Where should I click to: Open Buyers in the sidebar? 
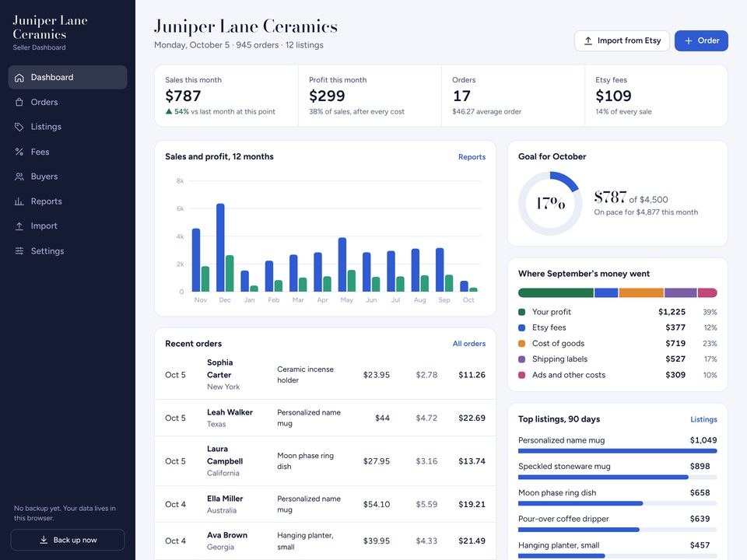tap(68, 177)
